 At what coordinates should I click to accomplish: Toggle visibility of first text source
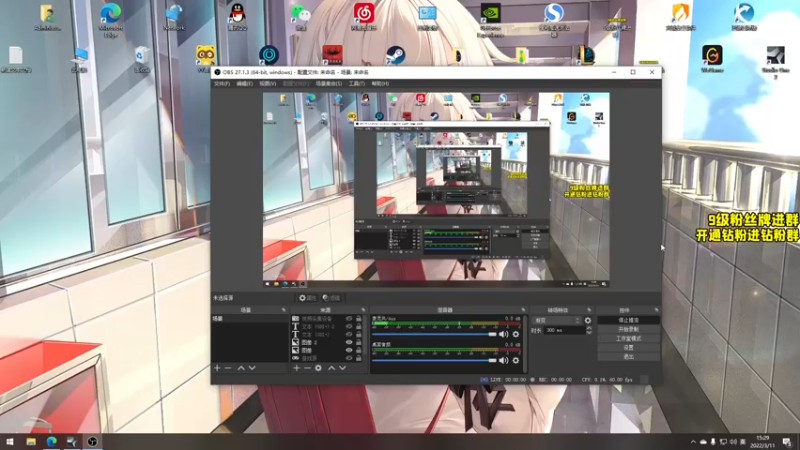point(349,327)
